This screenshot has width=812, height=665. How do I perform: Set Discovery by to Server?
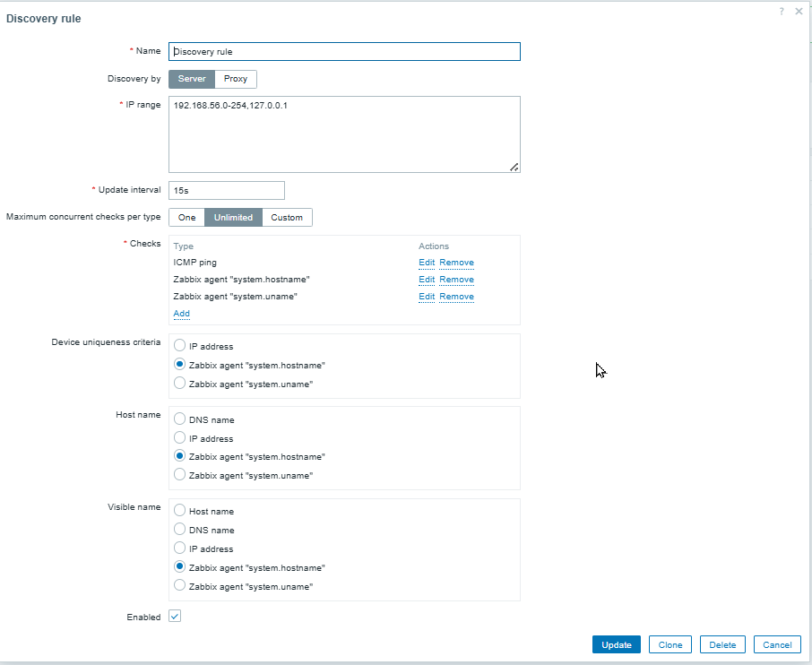click(192, 79)
